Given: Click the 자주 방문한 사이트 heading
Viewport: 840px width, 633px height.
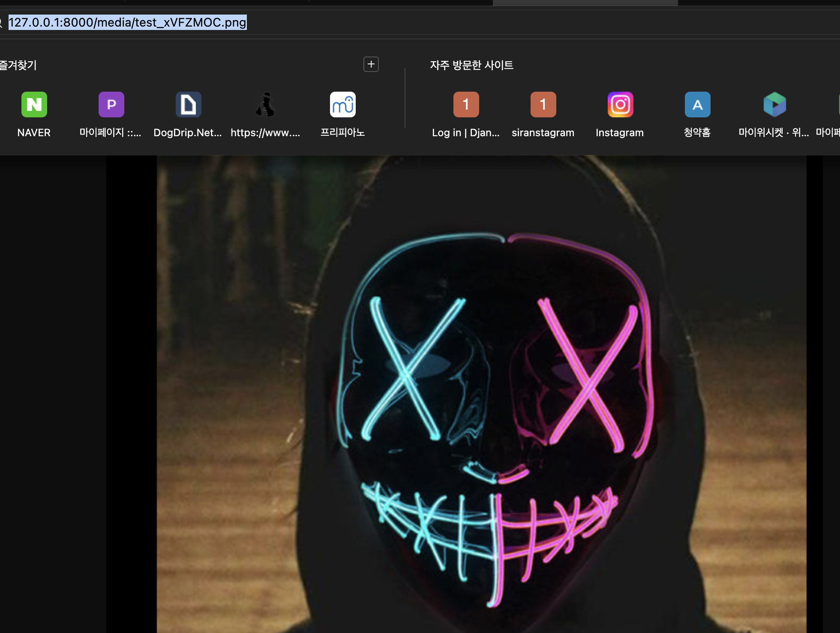Looking at the screenshot, I should click(x=471, y=65).
